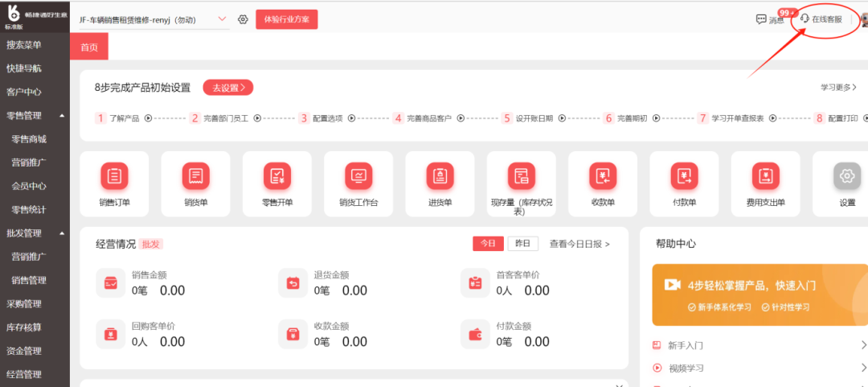868x387 pixels.
Task: Click the 去设置 button
Action: tap(228, 88)
